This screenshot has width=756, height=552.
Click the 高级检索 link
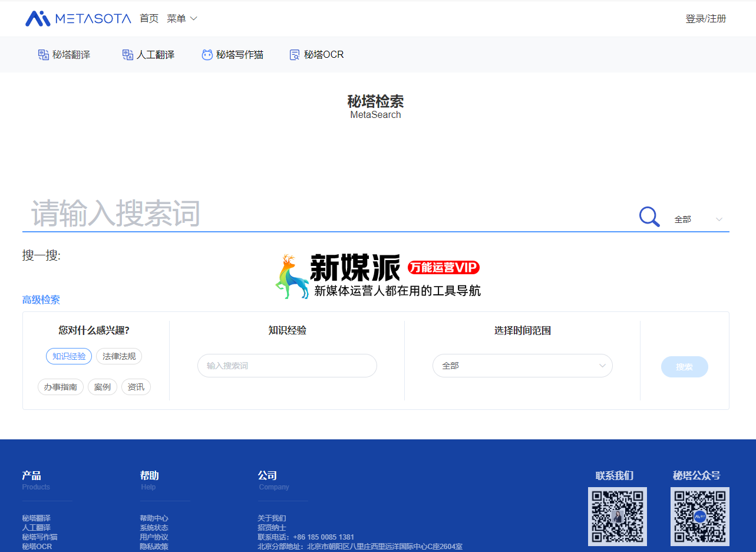click(x=41, y=300)
